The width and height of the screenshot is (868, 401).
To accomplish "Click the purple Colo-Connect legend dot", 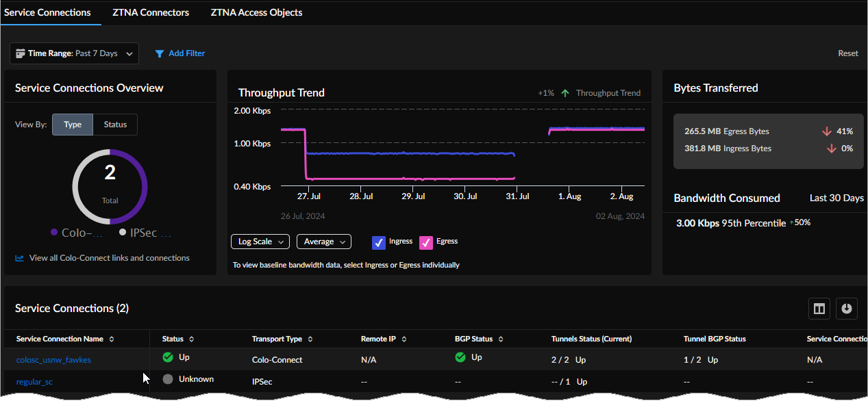I will click(x=54, y=233).
